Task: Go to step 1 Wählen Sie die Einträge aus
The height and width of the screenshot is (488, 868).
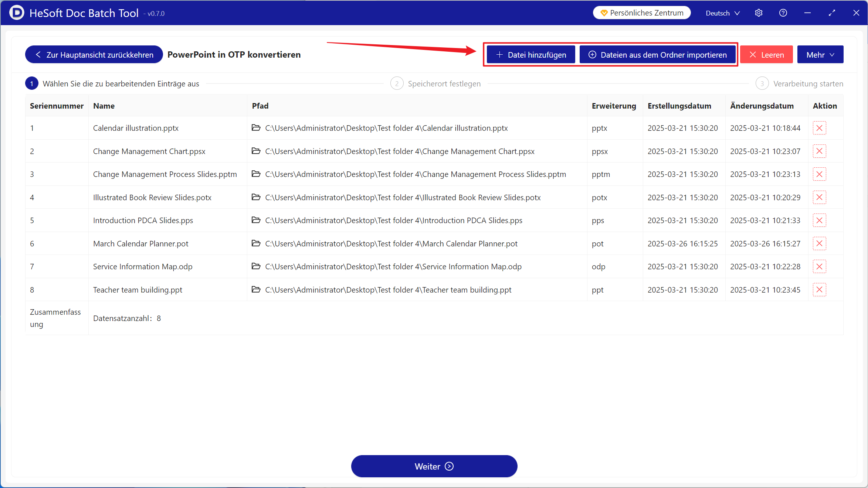Action: pyautogui.click(x=112, y=83)
